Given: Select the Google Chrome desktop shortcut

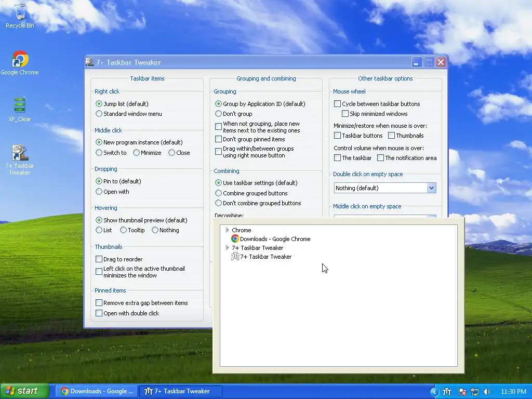Looking at the screenshot, I should click(x=20, y=63).
